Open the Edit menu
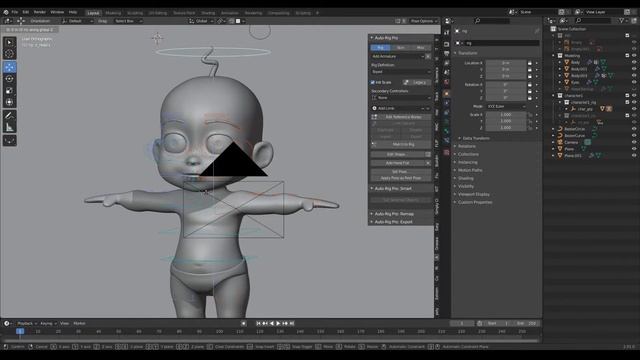The width and height of the screenshot is (640, 360). coord(26,12)
